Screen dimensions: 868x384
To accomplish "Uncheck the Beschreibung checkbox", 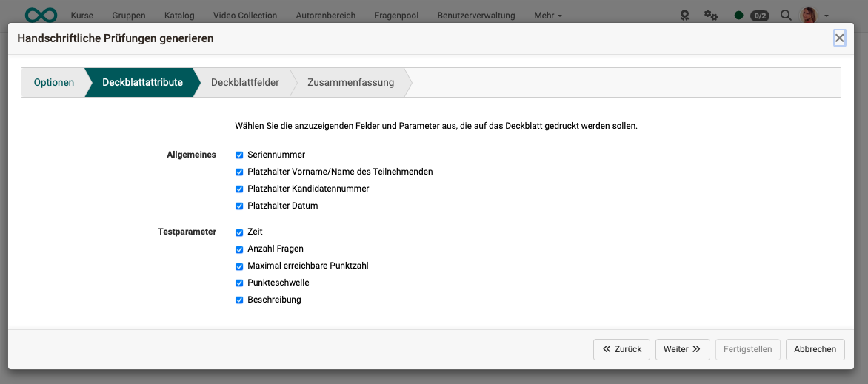I will coord(239,300).
